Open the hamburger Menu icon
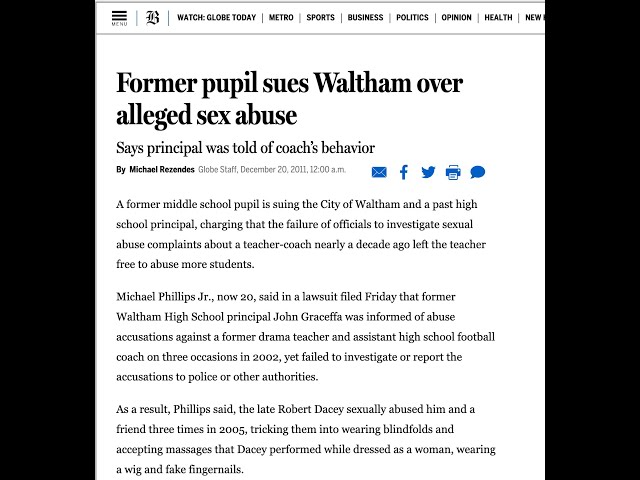The image size is (640, 480). (x=120, y=17)
